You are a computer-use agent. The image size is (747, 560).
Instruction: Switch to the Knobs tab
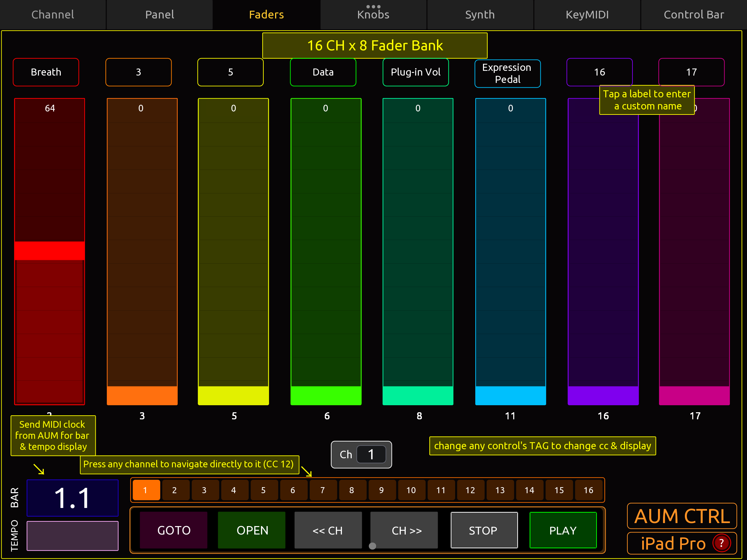[373, 14]
